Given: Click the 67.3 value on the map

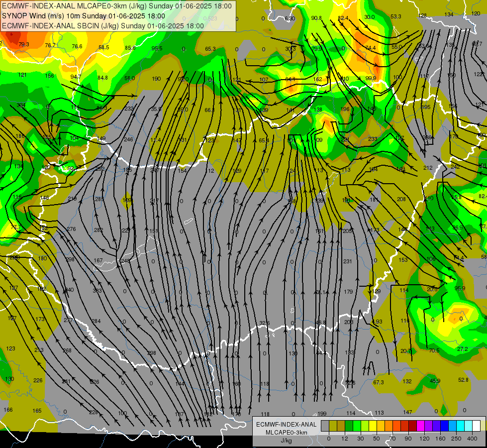Looking at the screenshot, I should tap(378, 382).
